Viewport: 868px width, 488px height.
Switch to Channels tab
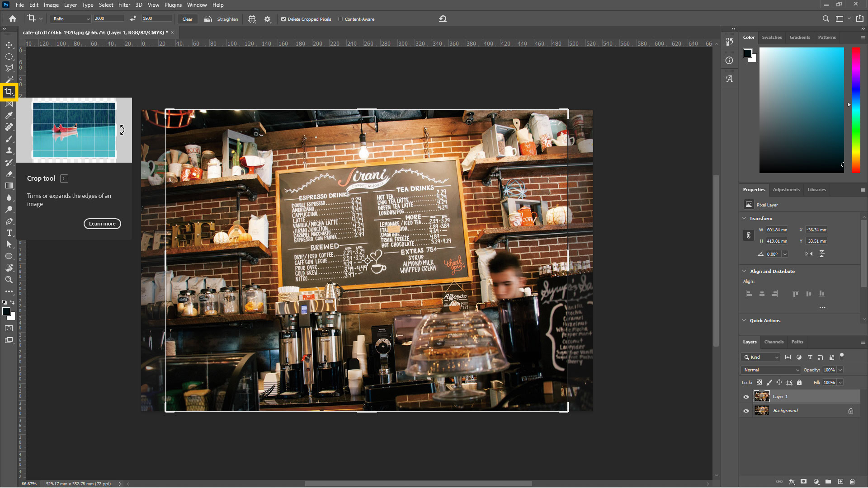click(774, 342)
